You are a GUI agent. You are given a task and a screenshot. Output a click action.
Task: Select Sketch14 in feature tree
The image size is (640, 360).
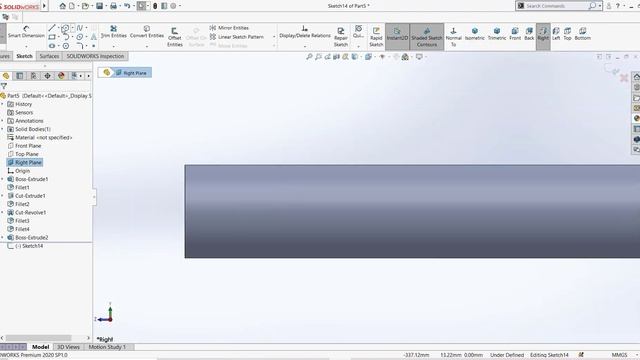pos(25,246)
